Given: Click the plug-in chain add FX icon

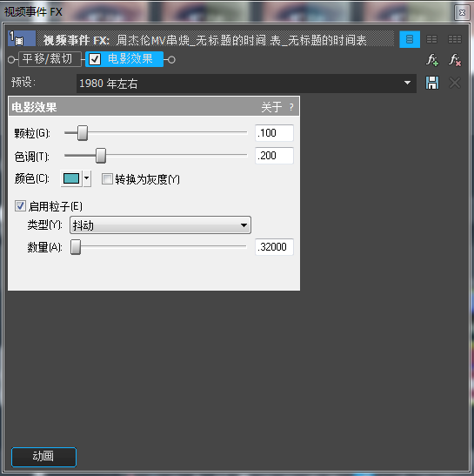Looking at the screenshot, I should point(432,60).
